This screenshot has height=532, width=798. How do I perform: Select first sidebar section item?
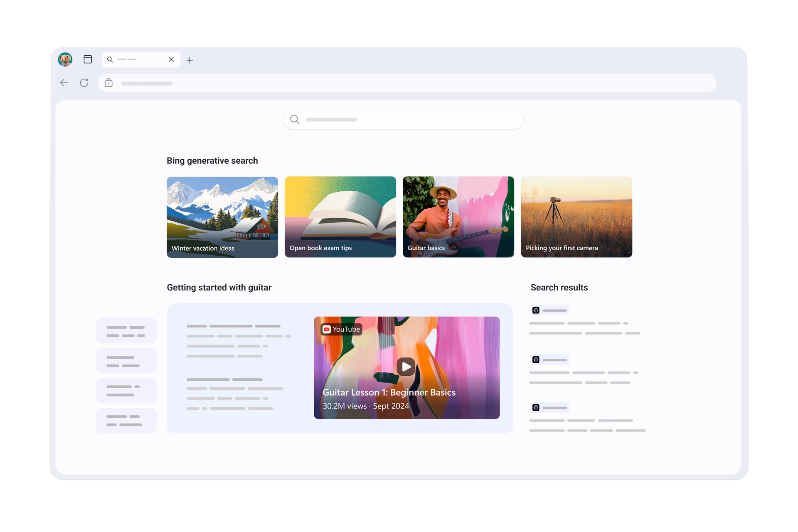pos(126,331)
